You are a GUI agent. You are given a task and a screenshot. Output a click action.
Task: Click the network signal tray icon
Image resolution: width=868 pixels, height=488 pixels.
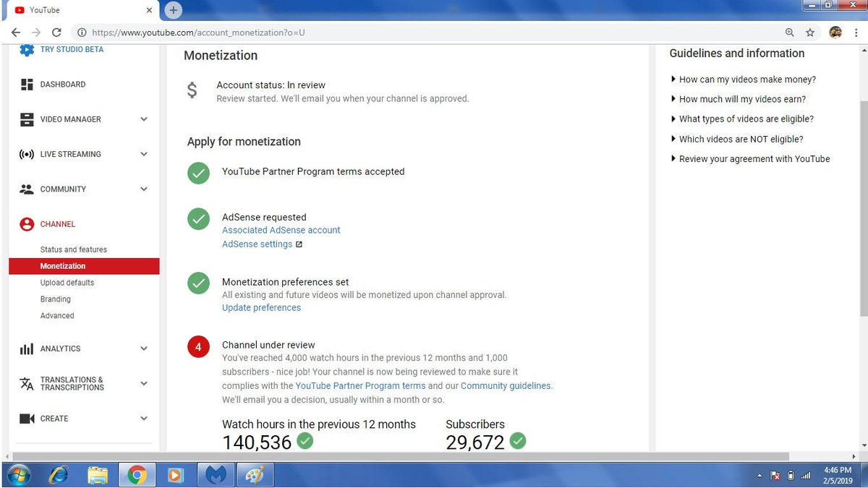click(806, 476)
